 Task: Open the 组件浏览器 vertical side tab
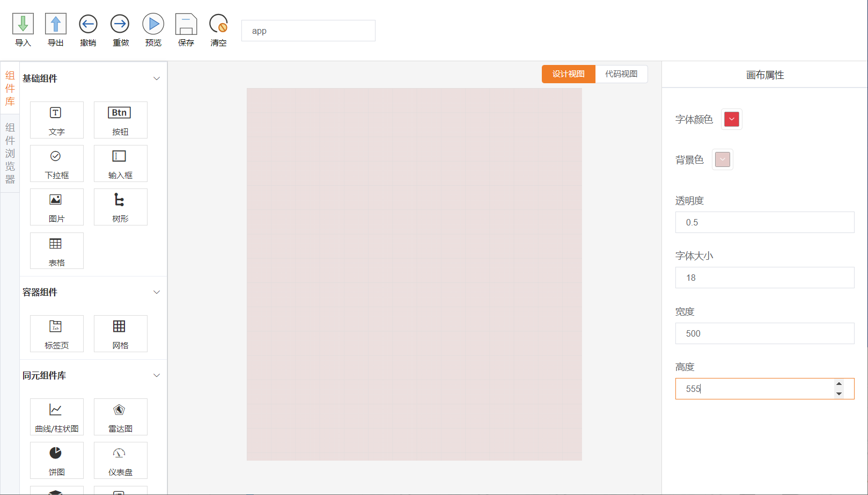pos(10,153)
